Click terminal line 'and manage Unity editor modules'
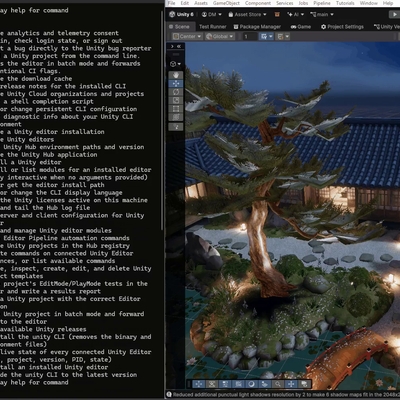Image resolution: width=400 pixels, height=400 pixels. (x=56, y=230)
